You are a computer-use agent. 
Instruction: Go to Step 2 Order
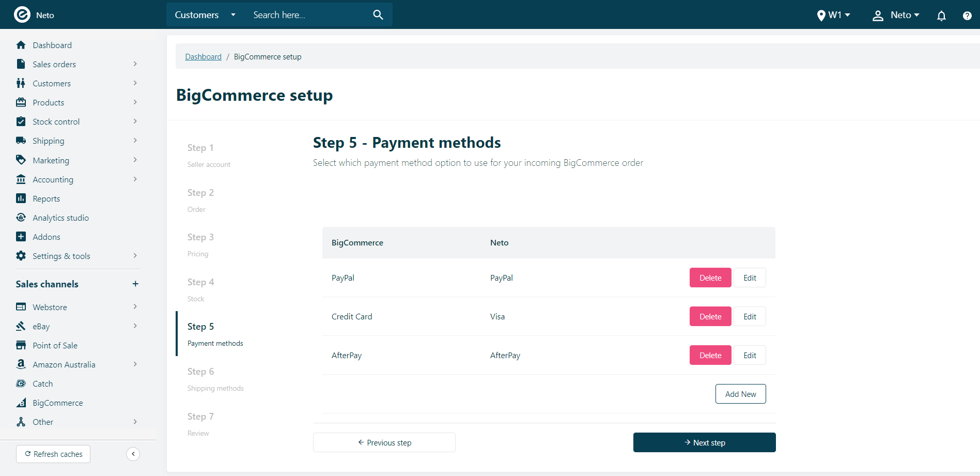point(200,200)
